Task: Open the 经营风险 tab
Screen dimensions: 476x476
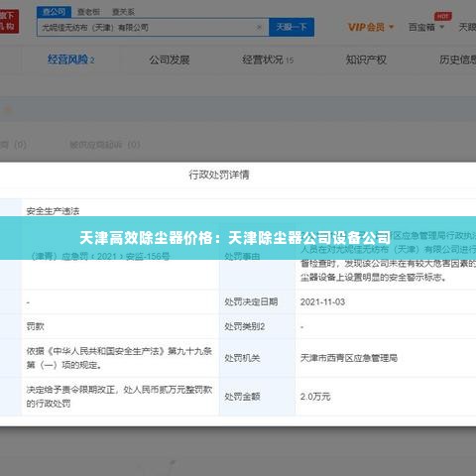Action: (70, 59)
